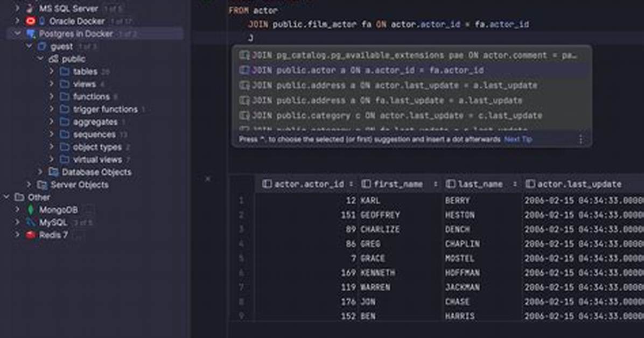Choose JOIN public.address on fa.last_update suggestion
The height and width of the screenshot is (338, 644).
(411, 101)
